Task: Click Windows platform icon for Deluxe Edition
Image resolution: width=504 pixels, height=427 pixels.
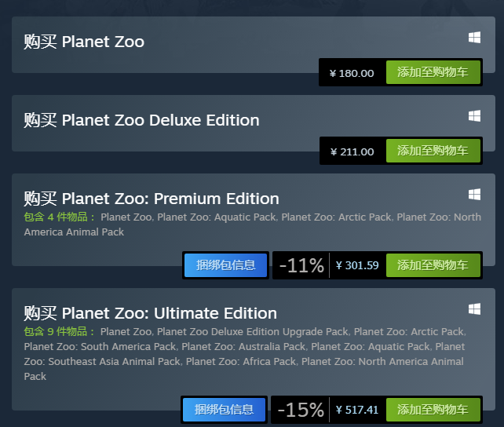Action: (474, 116)
